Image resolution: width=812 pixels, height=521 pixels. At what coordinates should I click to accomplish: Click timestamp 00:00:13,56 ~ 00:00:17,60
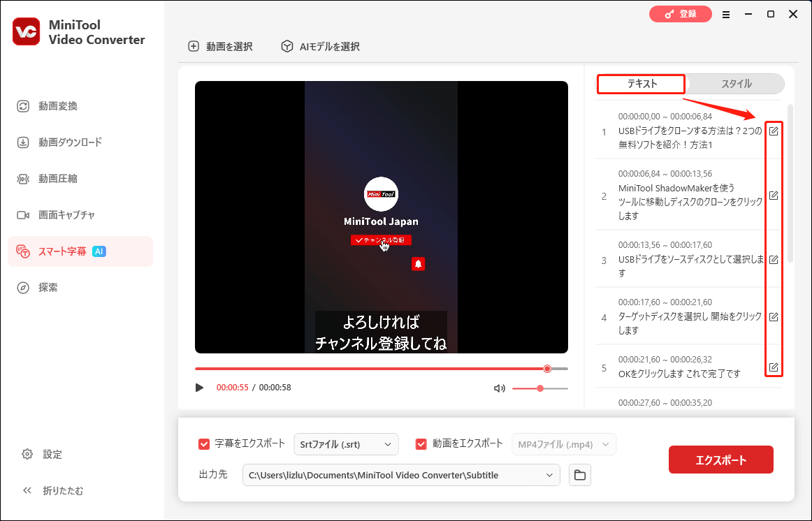tap(665, 244)
